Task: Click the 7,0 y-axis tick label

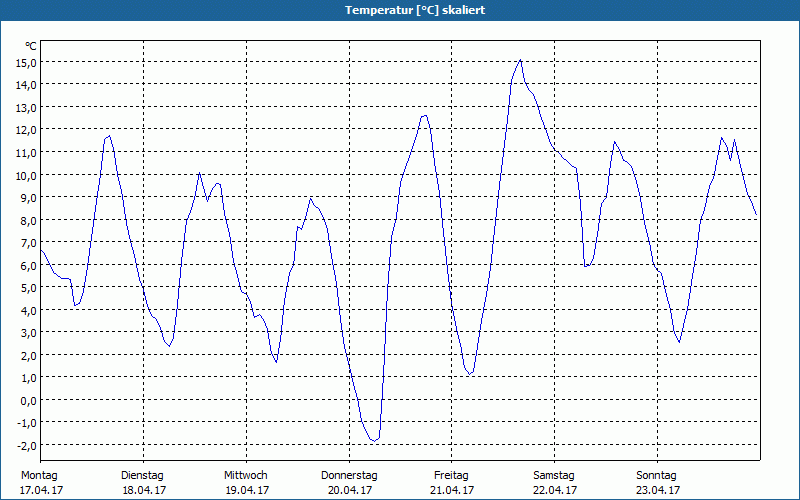Action: click(x=27, y=242)
